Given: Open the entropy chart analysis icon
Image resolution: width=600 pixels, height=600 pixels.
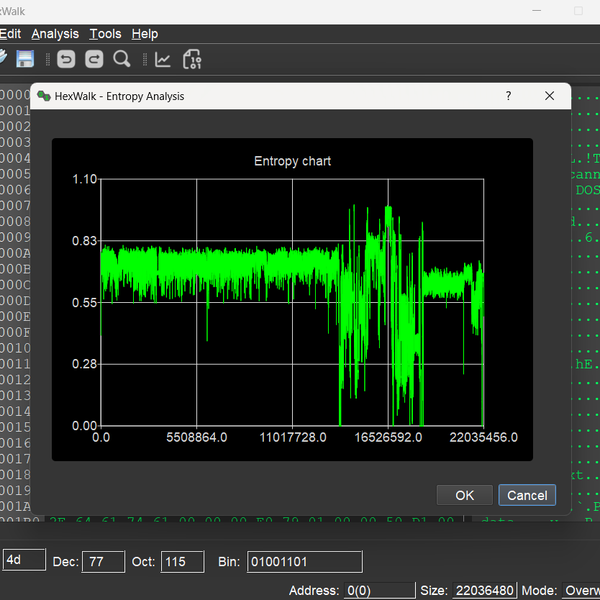Looking at the screenshot, I should [x=163, y=59].
